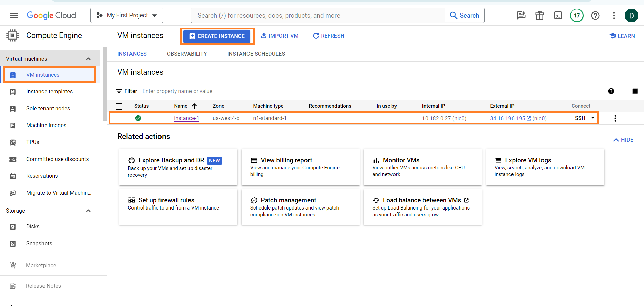Click the Import VM button
The width and height of the screenshot is (644, 306).
point(280,36)
